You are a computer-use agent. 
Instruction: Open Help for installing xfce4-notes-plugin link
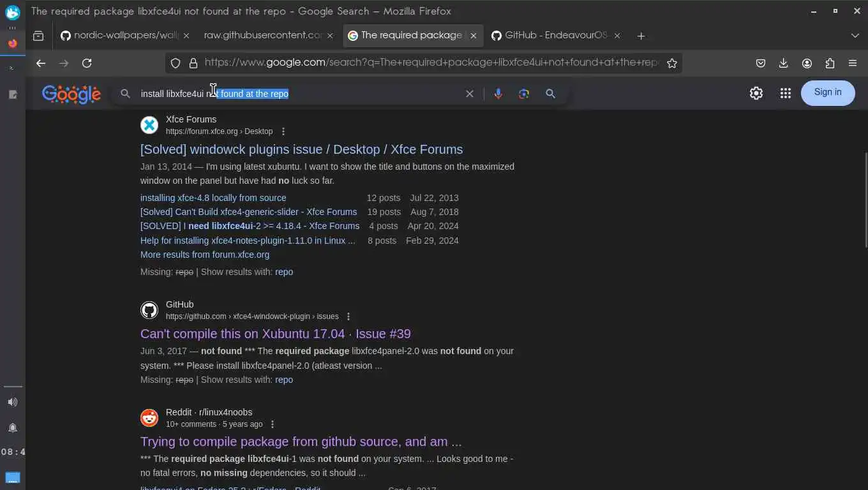point(248,241)
